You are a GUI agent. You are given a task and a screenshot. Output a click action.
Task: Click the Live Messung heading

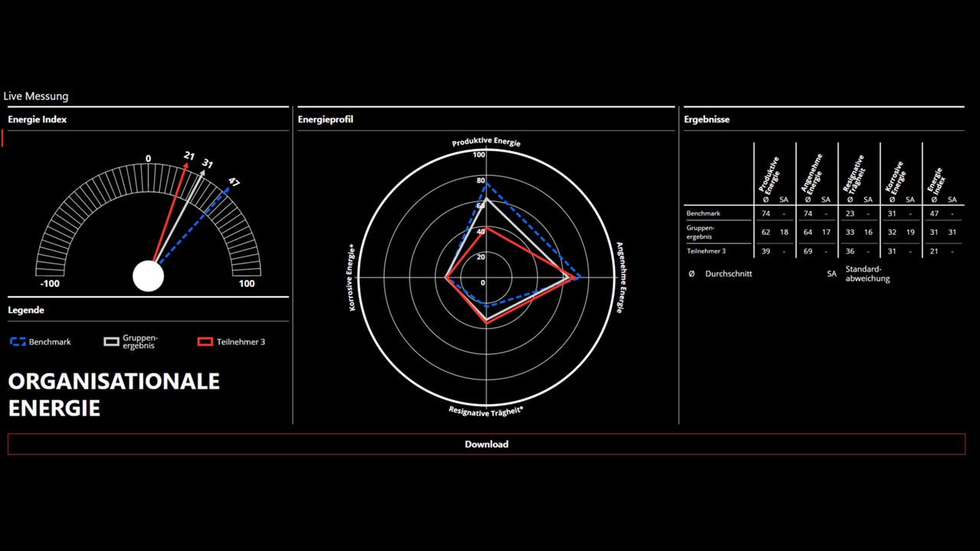click(x=36, y=96)
